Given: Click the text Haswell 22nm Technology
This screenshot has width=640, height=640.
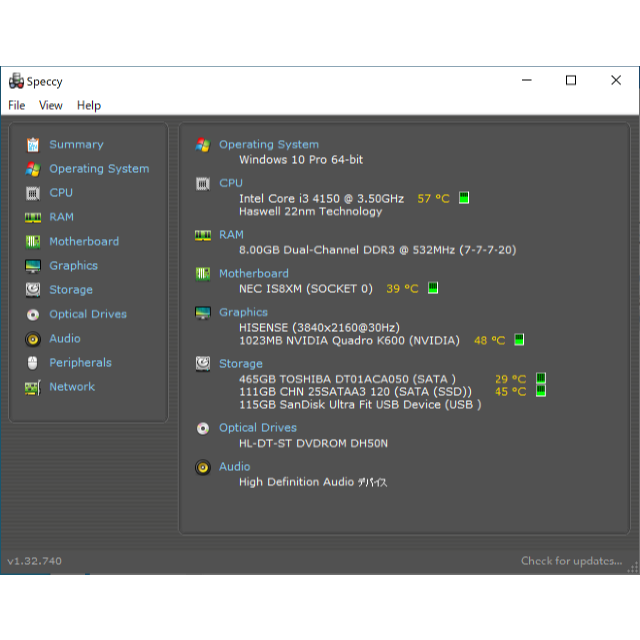Looking at the screenshot, I should [x=311, y=211].
